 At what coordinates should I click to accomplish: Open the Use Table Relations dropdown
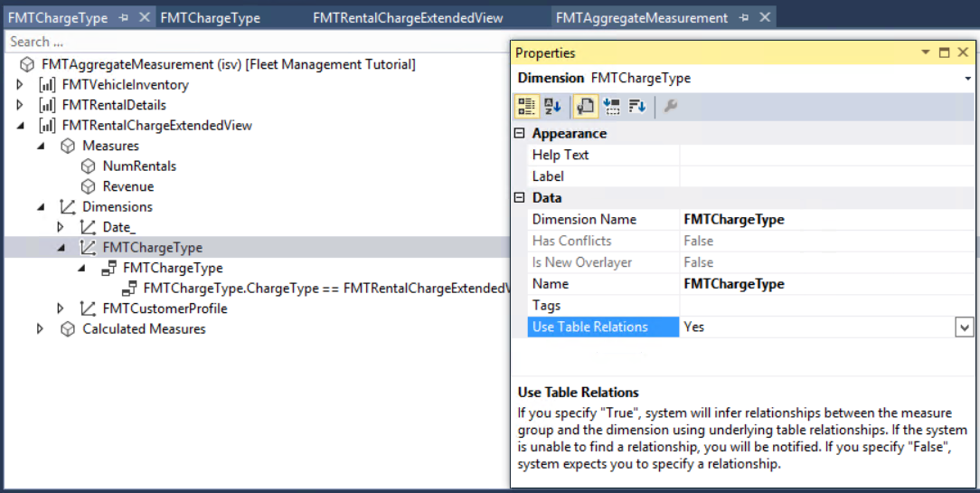pyautogui.click(x=964, y=327)
